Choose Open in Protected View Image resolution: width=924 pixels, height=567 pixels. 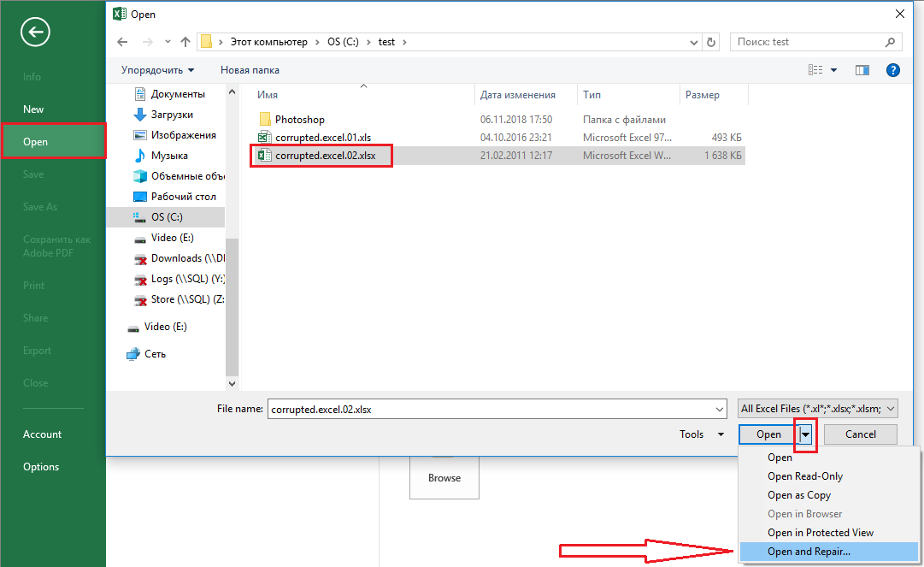(820, 533)
